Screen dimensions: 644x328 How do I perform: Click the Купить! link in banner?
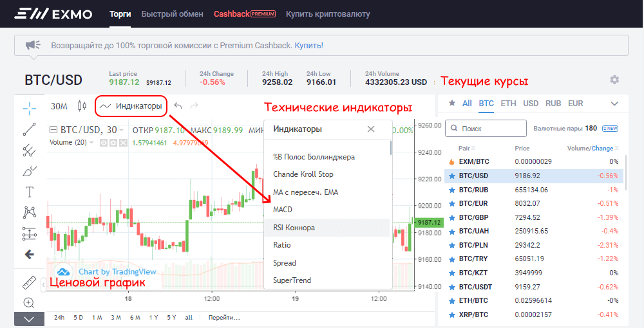309,46
